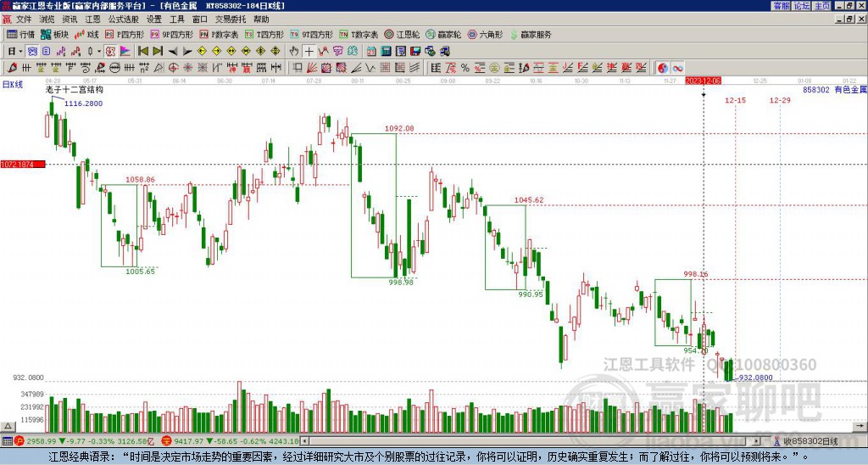868x465 pixels.
Task: Click the 金 circle coin icon
Action: pos(494,68)
